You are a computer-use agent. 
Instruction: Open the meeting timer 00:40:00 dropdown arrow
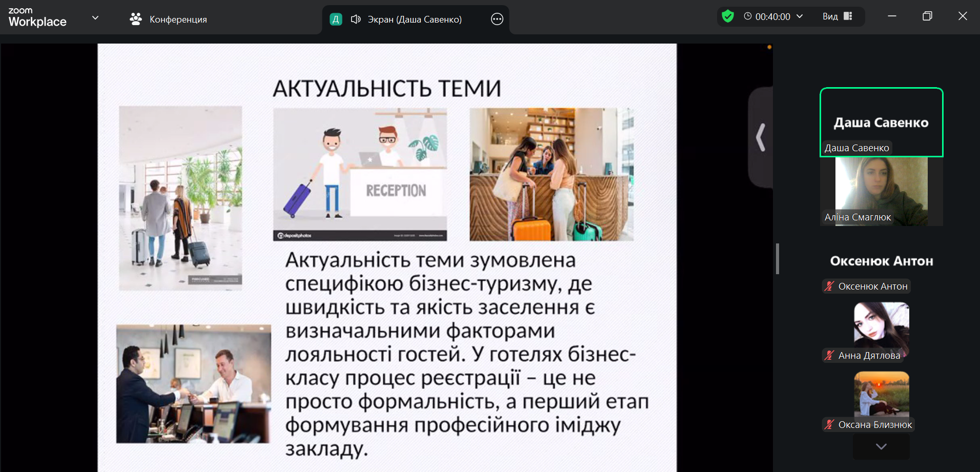800,16
